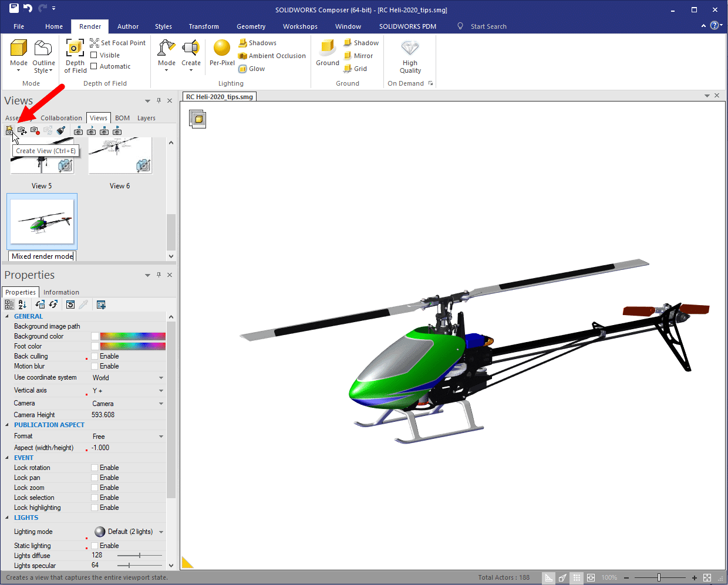The width and height of the screenshot is (728, 585).
Task: Check the Automatic depth of field box
Action: point(94,66)
